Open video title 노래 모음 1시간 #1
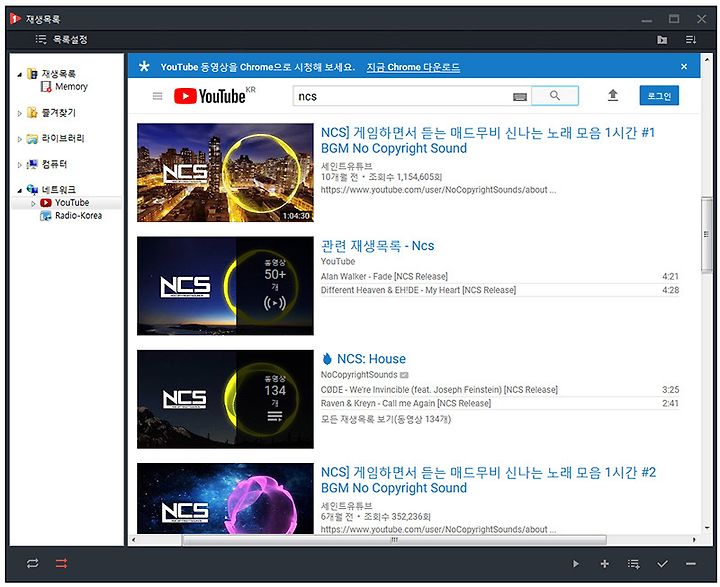This screenshot has height=587, width=720. 488,141
